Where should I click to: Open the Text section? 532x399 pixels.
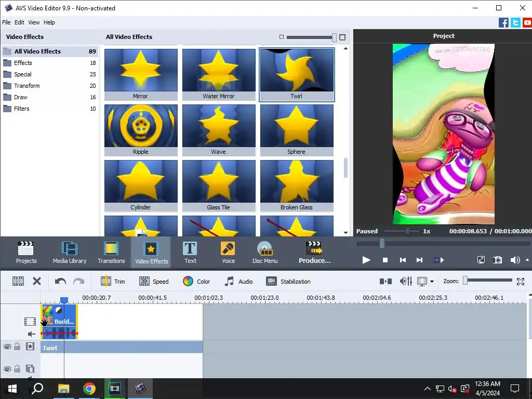coord(190,252)
